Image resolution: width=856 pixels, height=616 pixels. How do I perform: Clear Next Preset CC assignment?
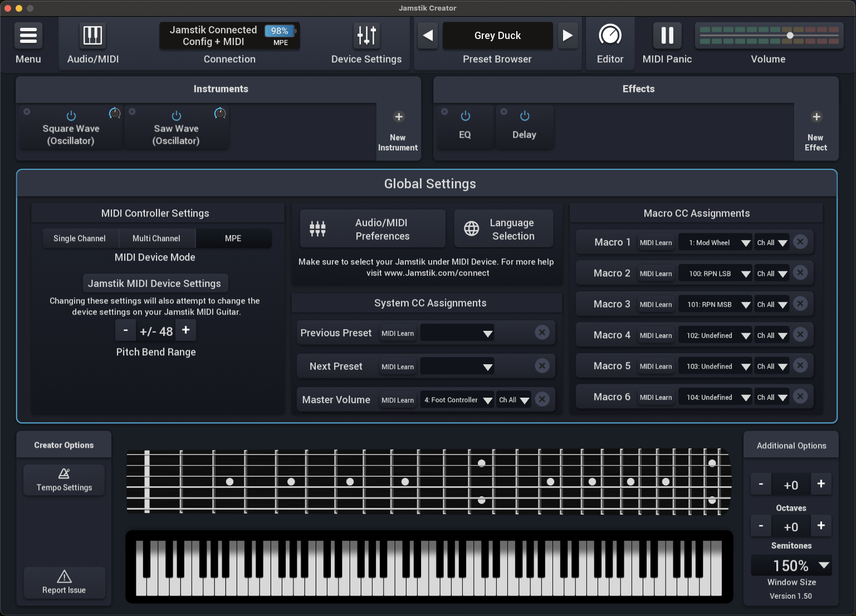(x=542, y=366)
